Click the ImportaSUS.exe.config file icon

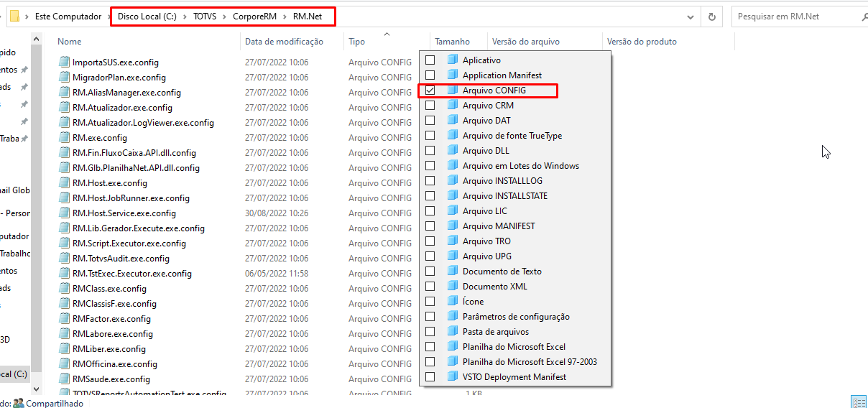64,62
